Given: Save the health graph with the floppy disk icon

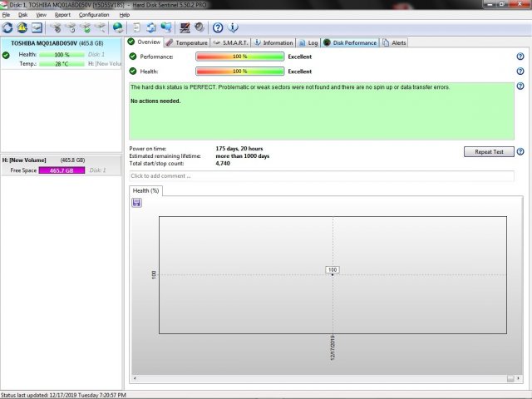Looking at the screenshot, I should (136, 203).
